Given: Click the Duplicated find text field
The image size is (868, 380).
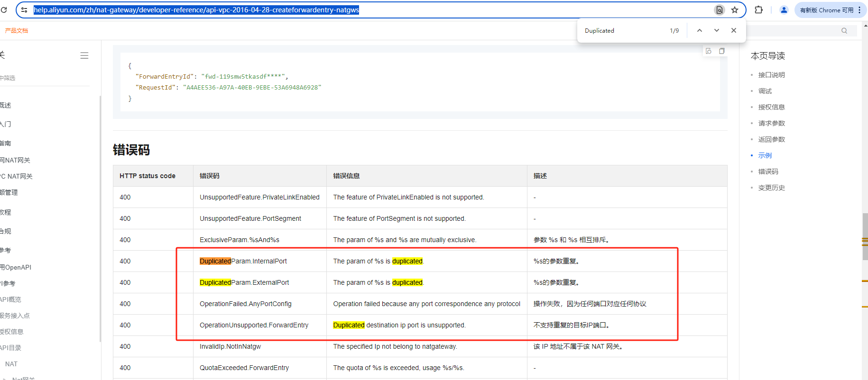Looking at the screenshot, I should pyautogui.click(x=622, y=30).
